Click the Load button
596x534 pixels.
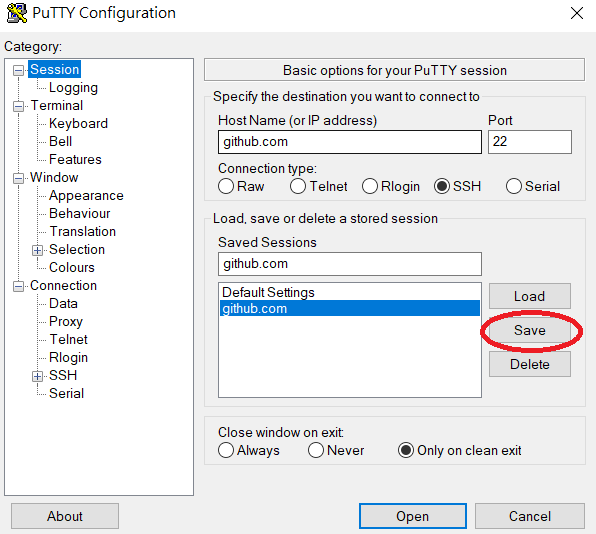pos(530,296)
